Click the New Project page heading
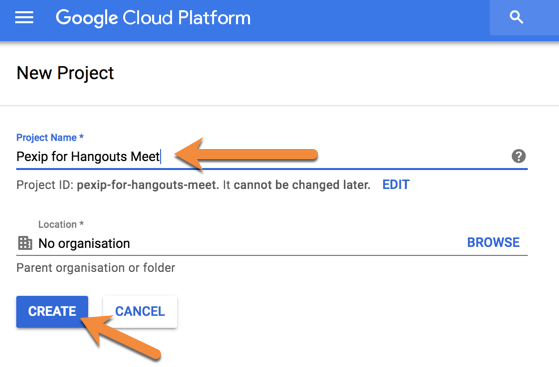Screen dimensions: 559x367 coord(65,73)
